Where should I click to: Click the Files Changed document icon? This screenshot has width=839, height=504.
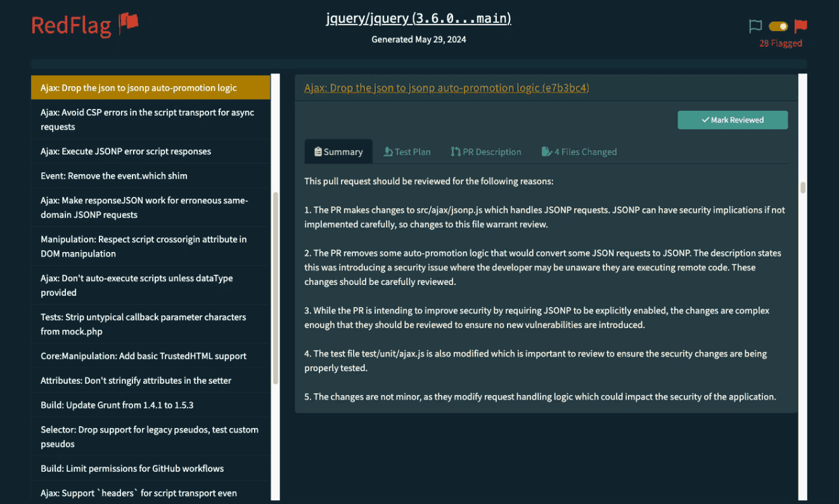coord(546,152)
